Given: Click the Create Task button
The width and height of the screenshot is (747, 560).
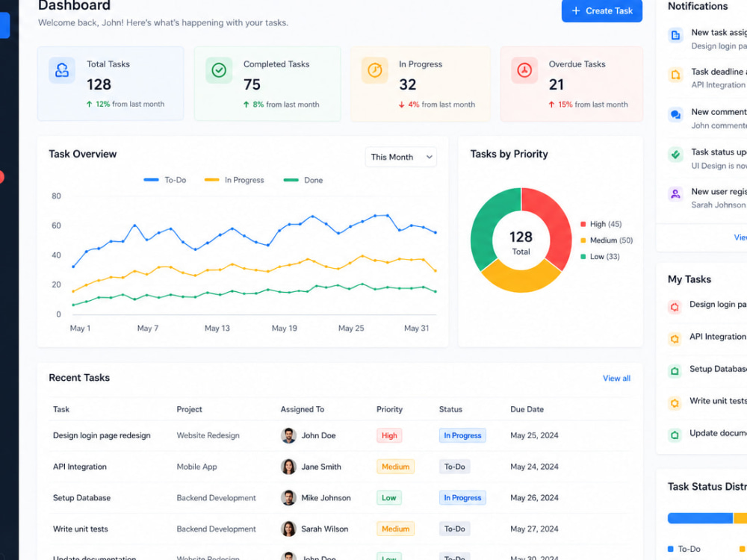Looking at the screenshot, I should point(601,11).
